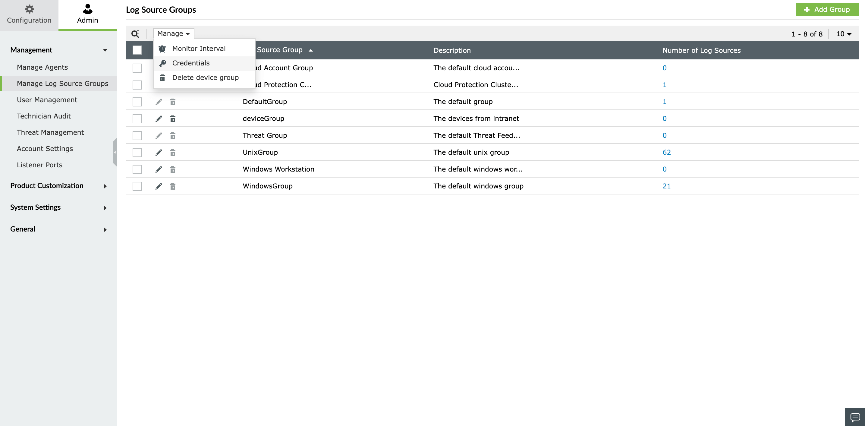This screenshot has height=426, width=868.
Task: Edit Windows Workstation pencil icon
Action: point(159,169)
